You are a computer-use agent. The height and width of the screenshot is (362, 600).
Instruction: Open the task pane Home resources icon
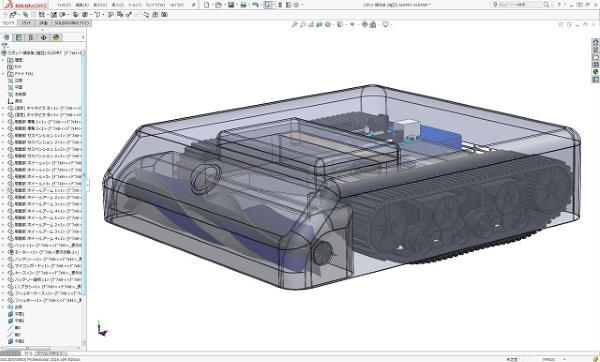[595, 42]
